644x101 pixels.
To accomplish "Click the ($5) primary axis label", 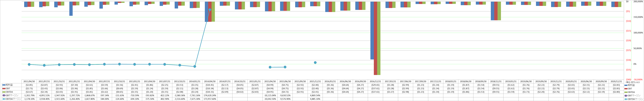I will click(x=628, y=11).
